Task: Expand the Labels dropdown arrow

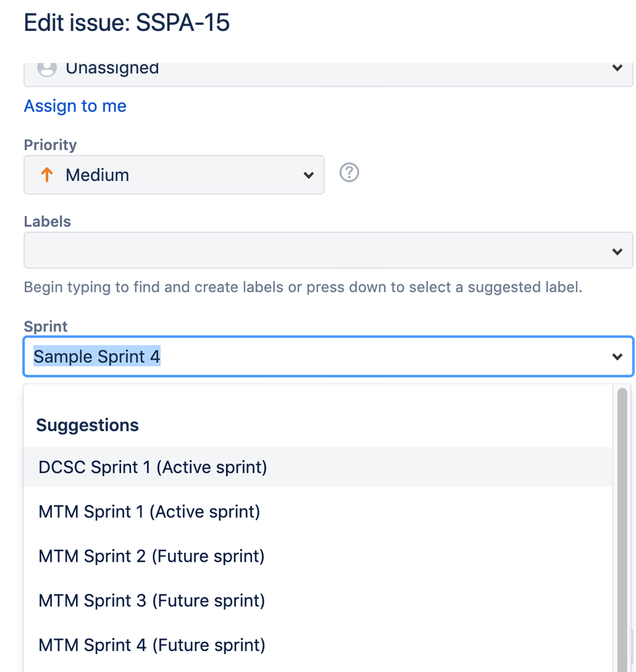Action: [x=617, y=252]
